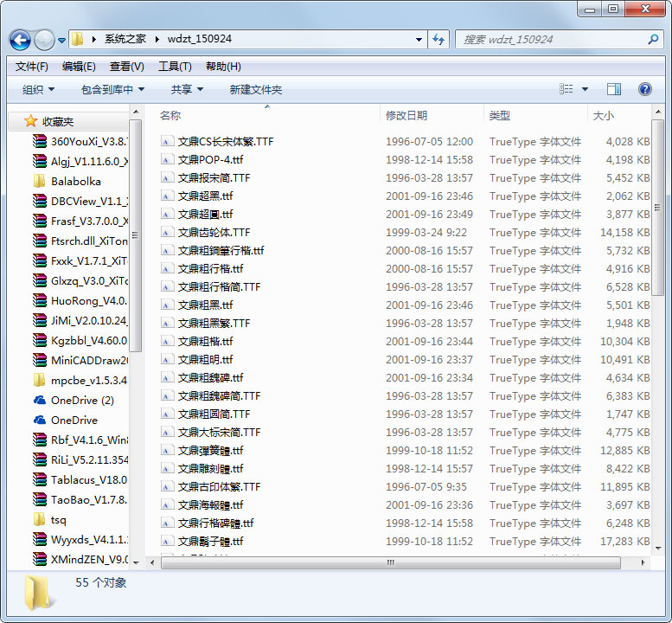This screenshot has width=672, height=623.
Task: Open the 编辑(E) menu
Action: pos(79,67)
